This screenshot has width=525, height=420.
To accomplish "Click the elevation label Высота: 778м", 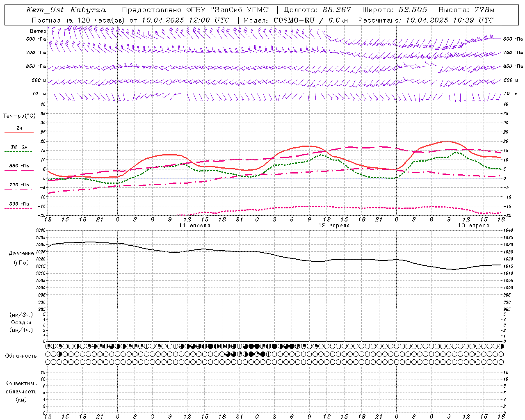I will 466,10.
